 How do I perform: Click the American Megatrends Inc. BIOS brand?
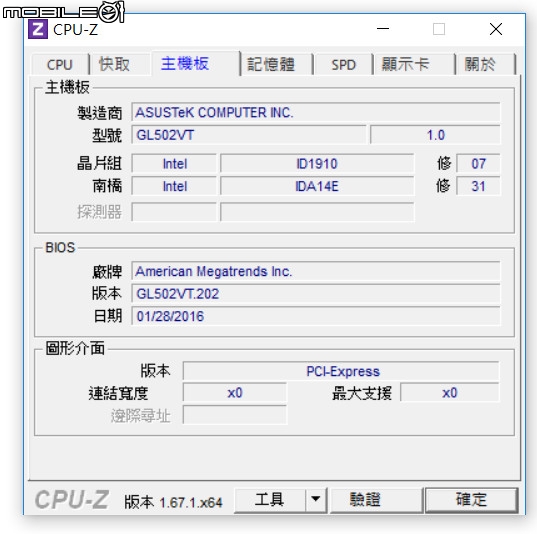point(316,271)
